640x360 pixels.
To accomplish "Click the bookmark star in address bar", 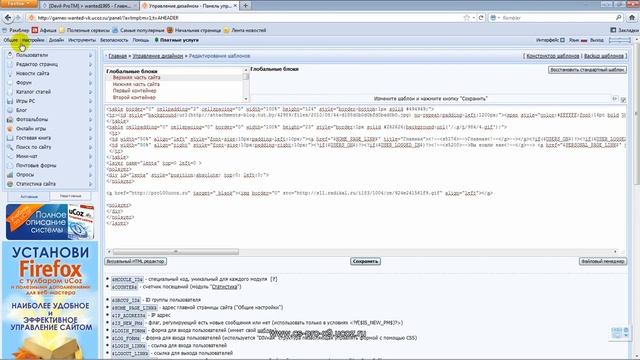I will pyautogui.click(x=467, y=18).
